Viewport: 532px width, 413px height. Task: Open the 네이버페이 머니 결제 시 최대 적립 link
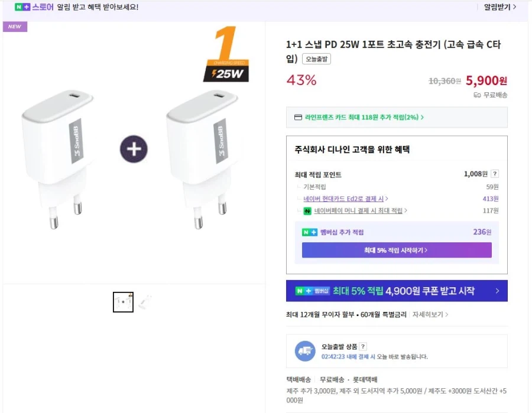[x=359, y=211]
